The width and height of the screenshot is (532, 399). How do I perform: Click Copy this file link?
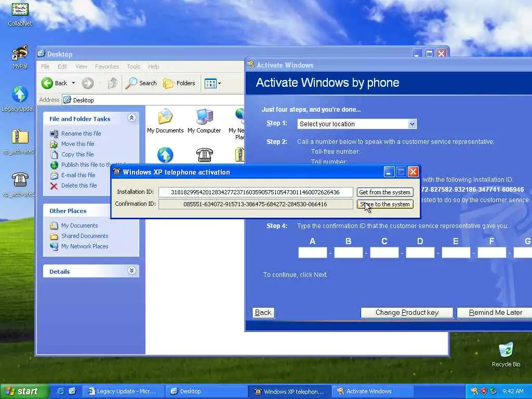77,154
